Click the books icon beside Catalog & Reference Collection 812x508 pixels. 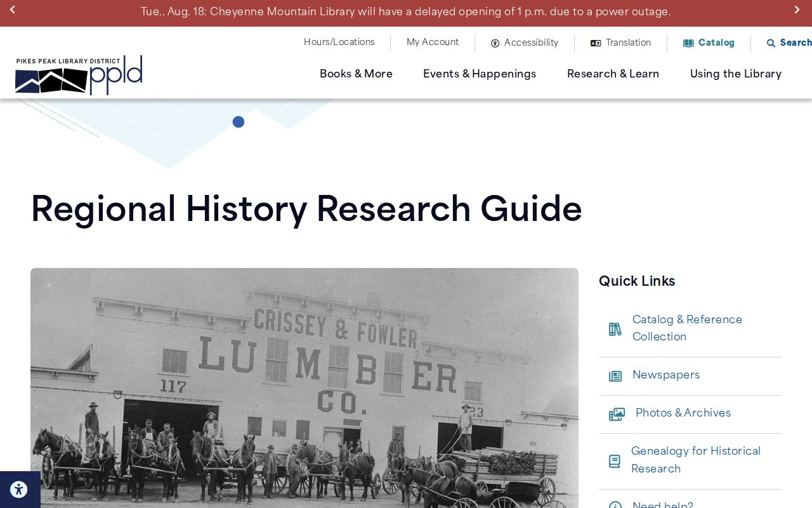pyautogui.click(x=615, y=329)
